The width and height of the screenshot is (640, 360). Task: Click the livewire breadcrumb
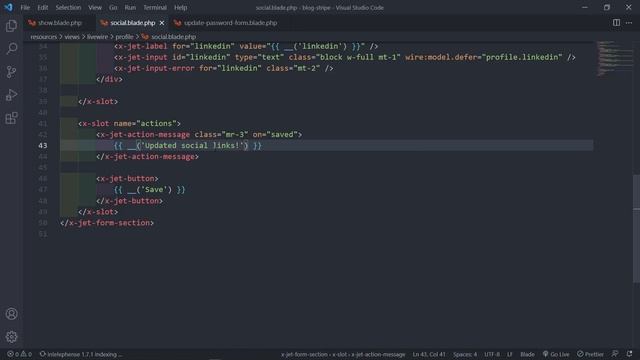[98, 37]
